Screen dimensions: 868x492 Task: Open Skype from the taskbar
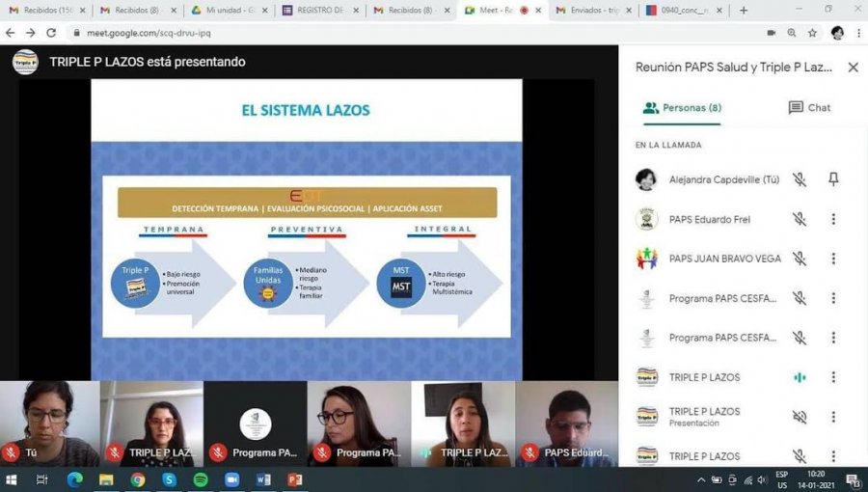coord(170,479)
